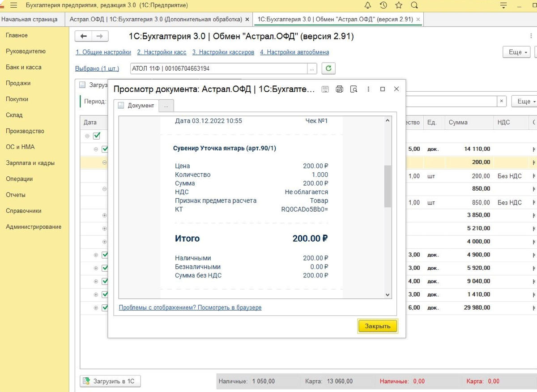Close the Обмен Астрал.ОФД version 2.91 tab
This screenshot has width=537, height=392.
pos(418,20)
